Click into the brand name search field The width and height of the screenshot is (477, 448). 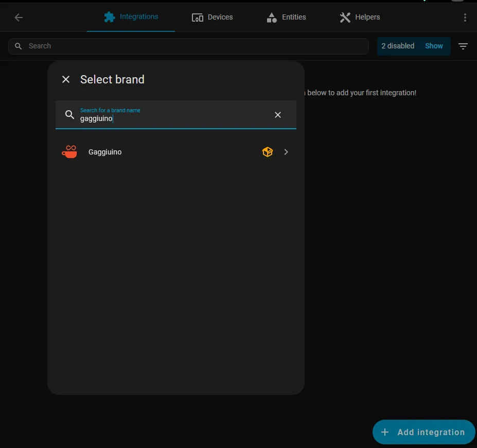(176, 115)
